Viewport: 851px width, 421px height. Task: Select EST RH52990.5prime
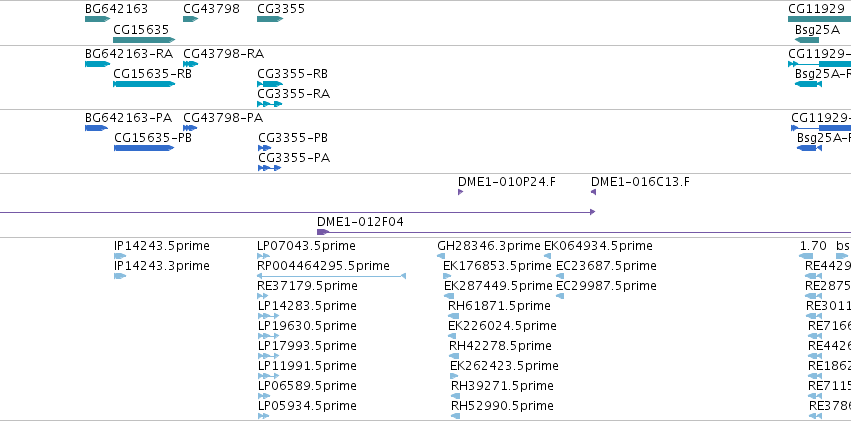(x=503, y=406)
